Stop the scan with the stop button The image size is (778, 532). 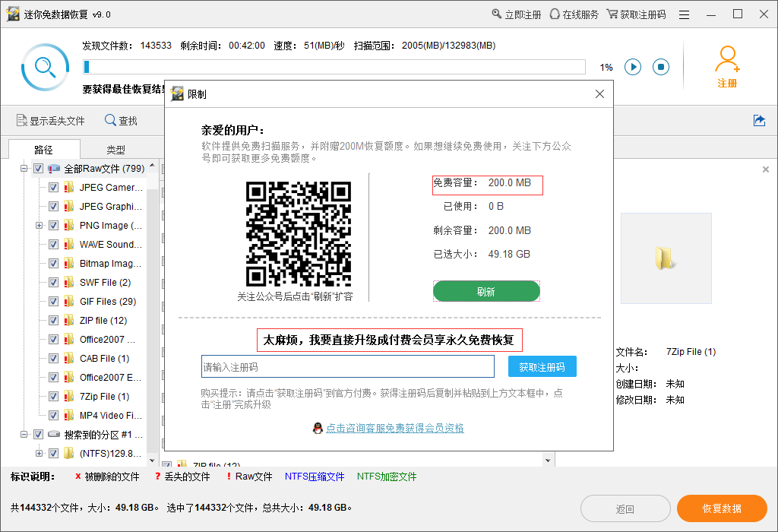pyautogui.click(x=661, y=67)
